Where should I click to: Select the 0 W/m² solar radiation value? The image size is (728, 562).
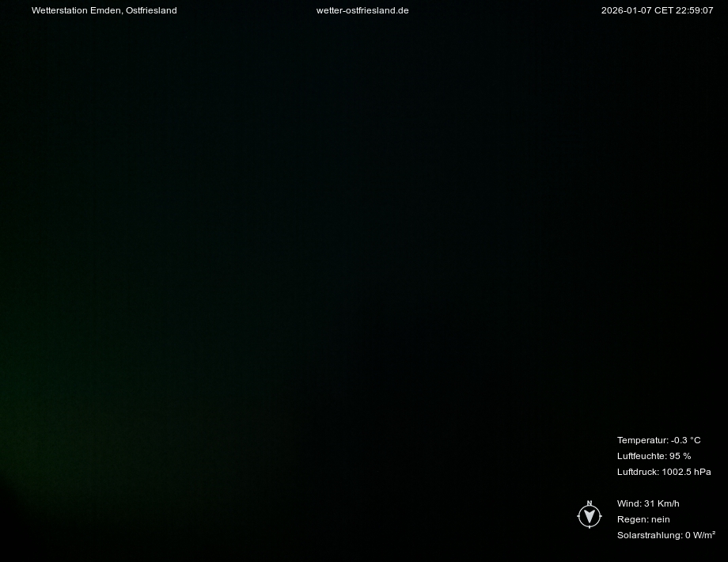[700, 535]
